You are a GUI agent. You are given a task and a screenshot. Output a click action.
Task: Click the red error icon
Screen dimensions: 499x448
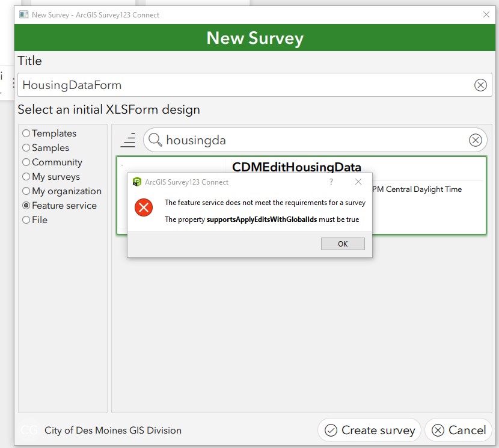144,208
